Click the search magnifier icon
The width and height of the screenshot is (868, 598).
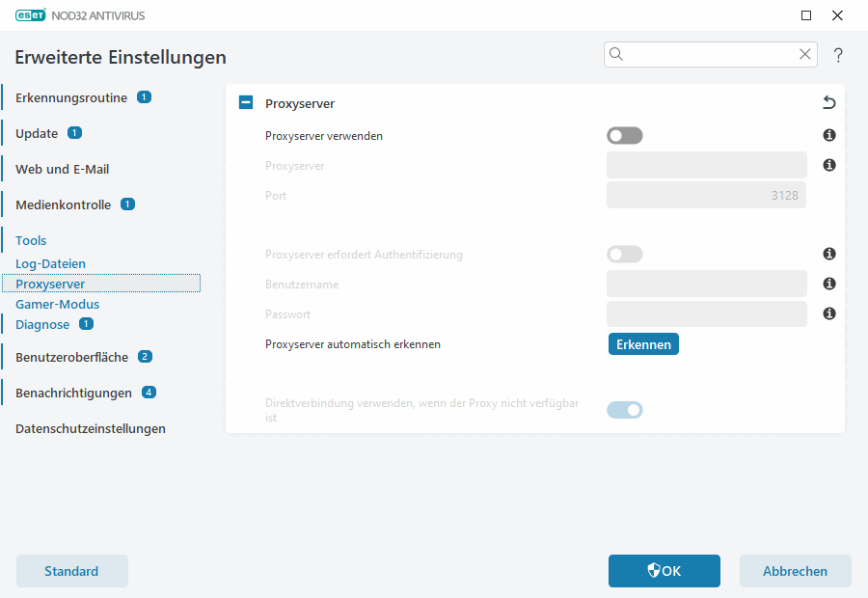click(x=616, y=54)
